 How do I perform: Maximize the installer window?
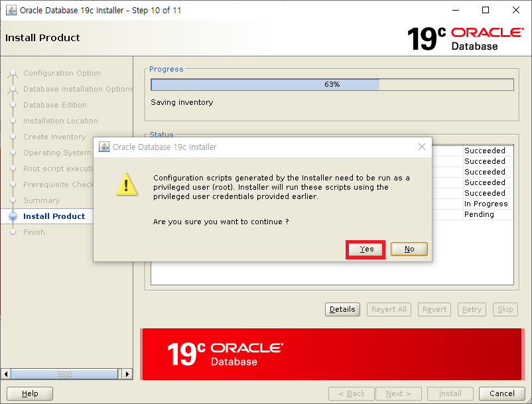pos(486,10)
